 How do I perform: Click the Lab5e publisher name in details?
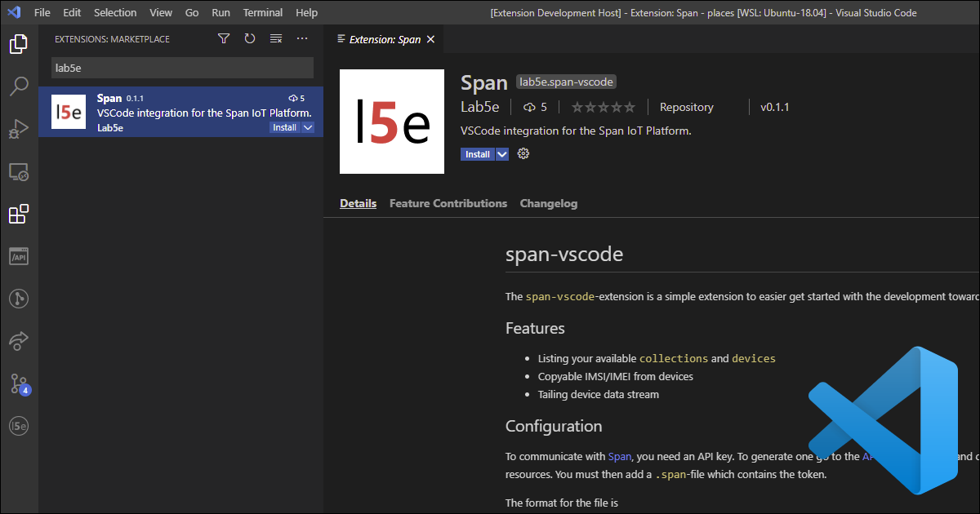(480, 107)
